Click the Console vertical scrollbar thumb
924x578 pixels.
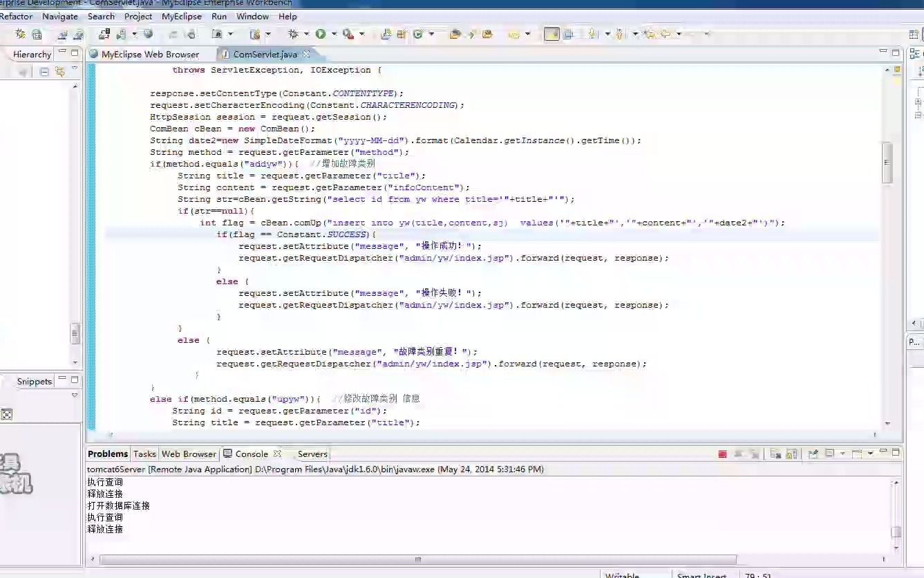point(896,531)
